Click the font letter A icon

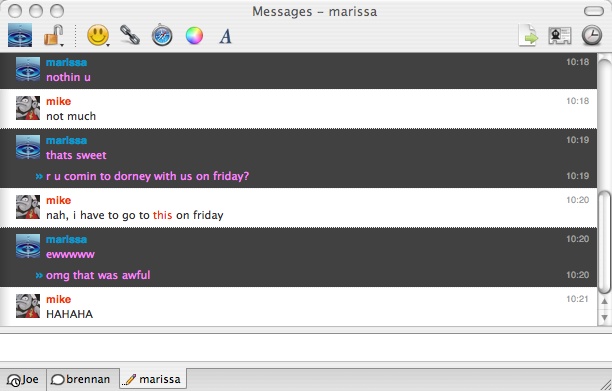[226, 36]
